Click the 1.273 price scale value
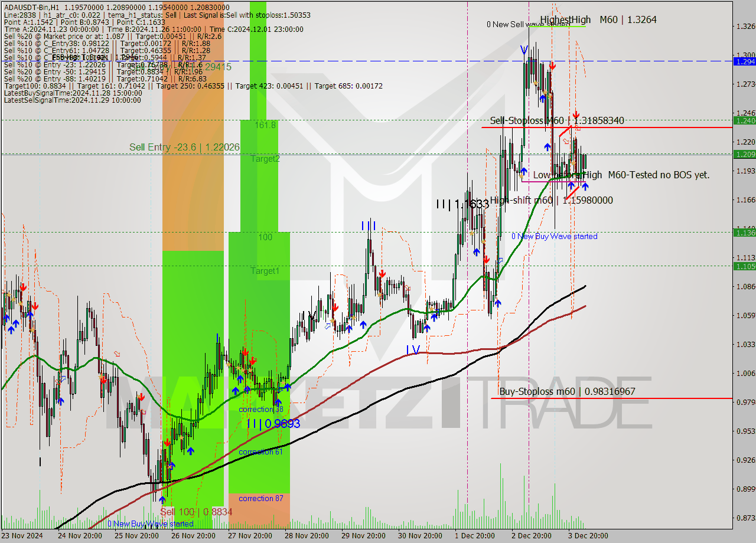Image resolution: width=756 pixels, height=543 pixels. [745, 84]
